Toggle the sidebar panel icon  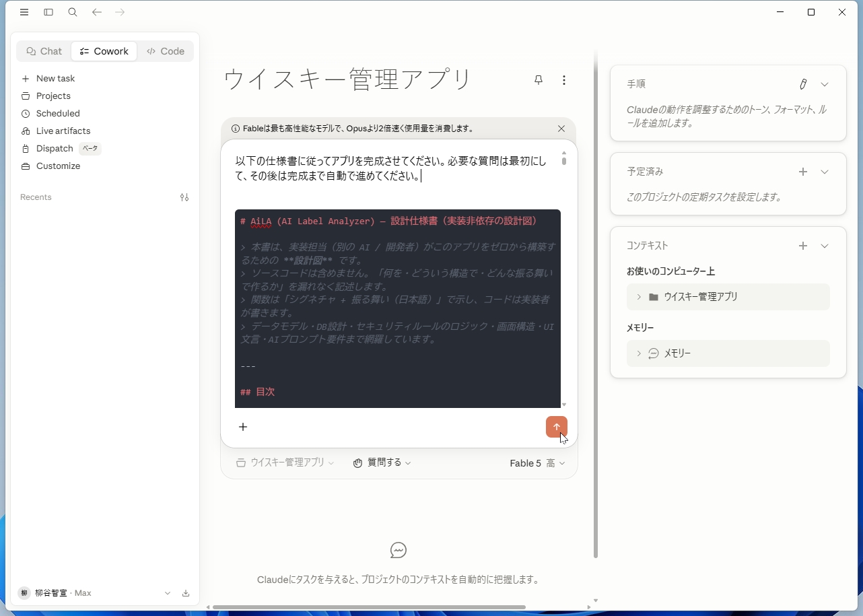tap(48, 12)
